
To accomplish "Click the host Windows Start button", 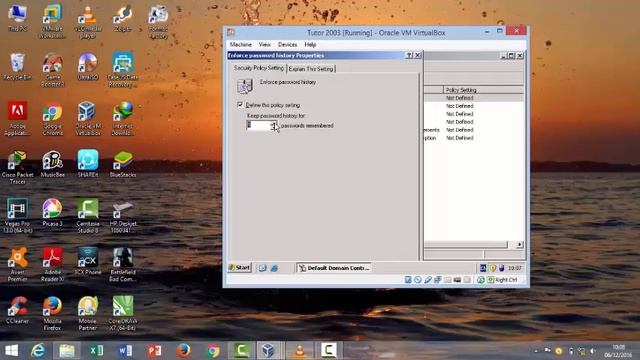I will coord(11,351).
